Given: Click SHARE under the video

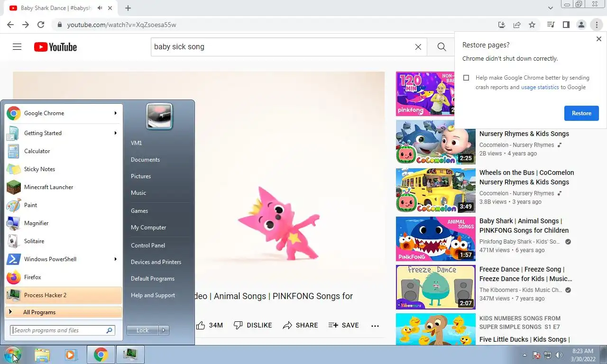Looking at the screenshot, I should [301, 325].
